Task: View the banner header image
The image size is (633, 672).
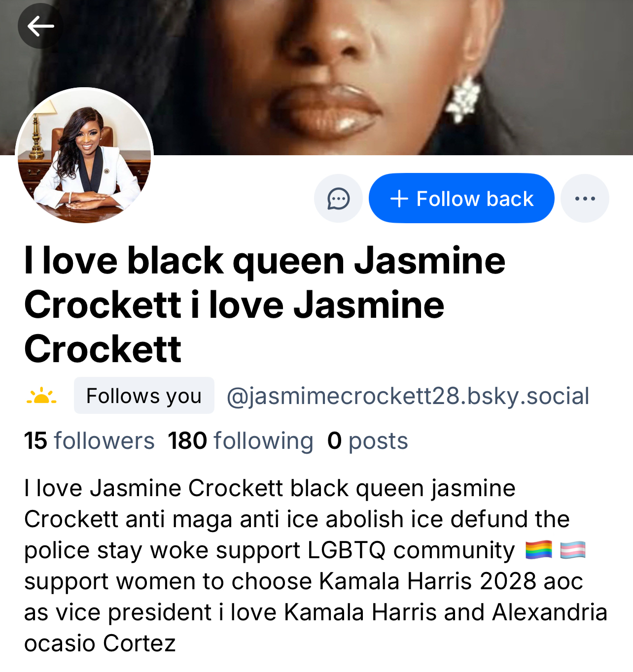Action: [316, 77]
